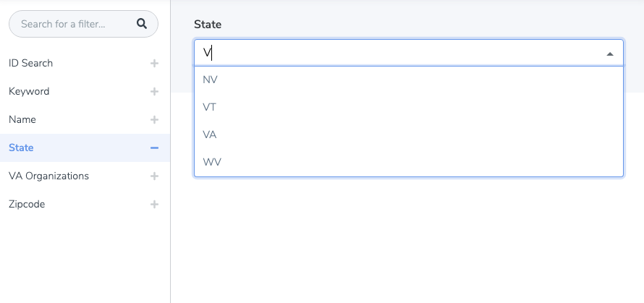
Task: Click the highlighted State filter label
Action: click(x=21, y=148)
